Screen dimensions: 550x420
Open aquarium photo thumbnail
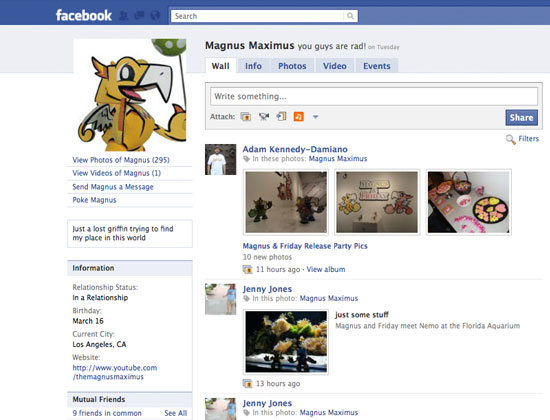click(x=286, y=342)
